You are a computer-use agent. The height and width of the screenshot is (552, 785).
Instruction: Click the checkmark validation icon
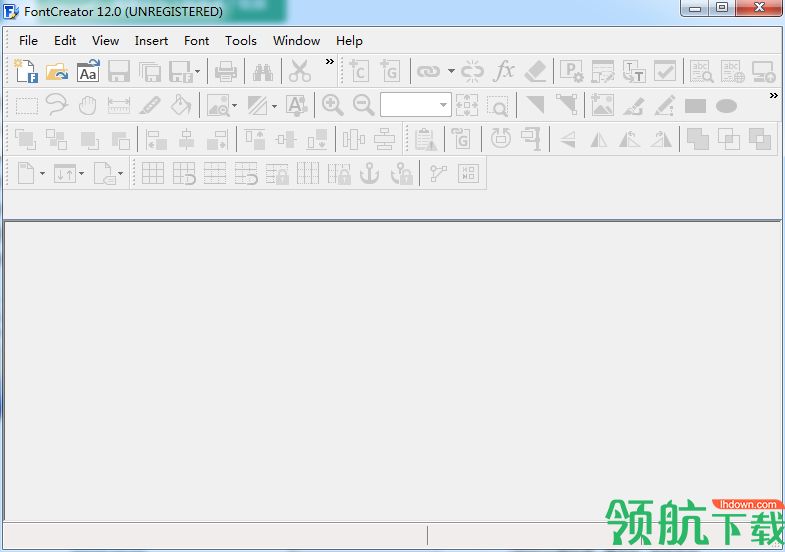click(665, 71)
